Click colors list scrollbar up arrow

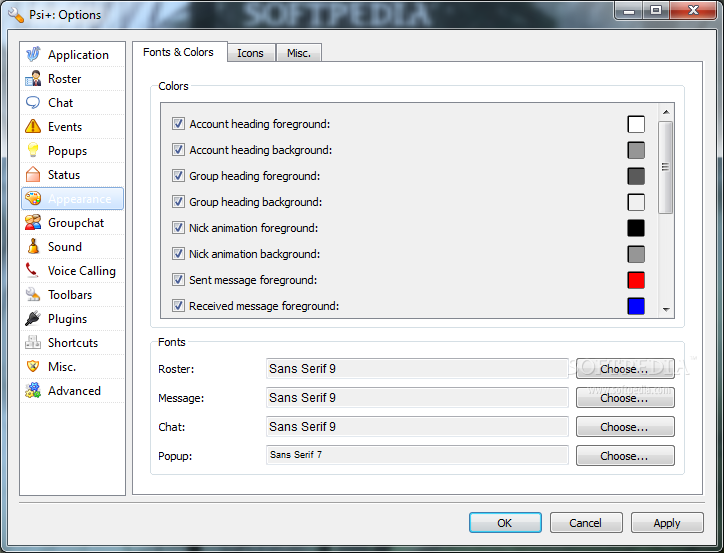pos(666,112)
